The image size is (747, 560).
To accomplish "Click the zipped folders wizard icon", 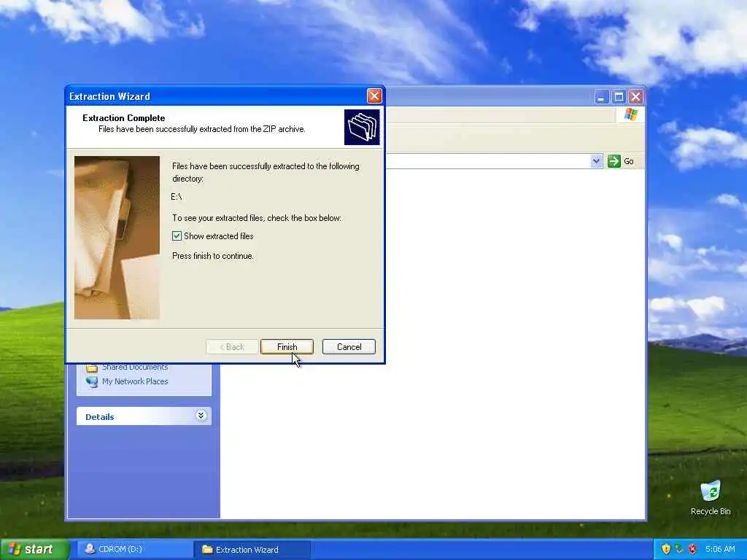I will [x=362, y=127].
